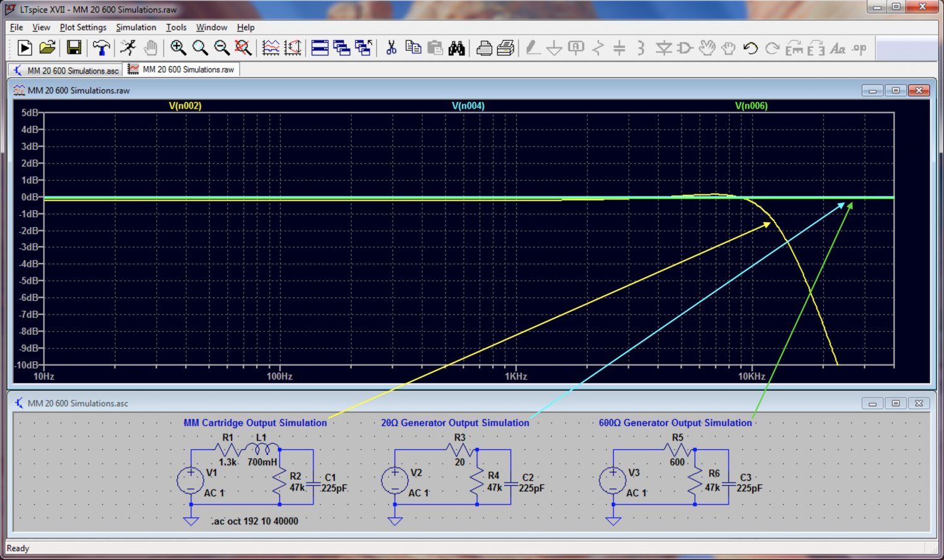Click the New Schematic toolbar icon

(25, 48)
